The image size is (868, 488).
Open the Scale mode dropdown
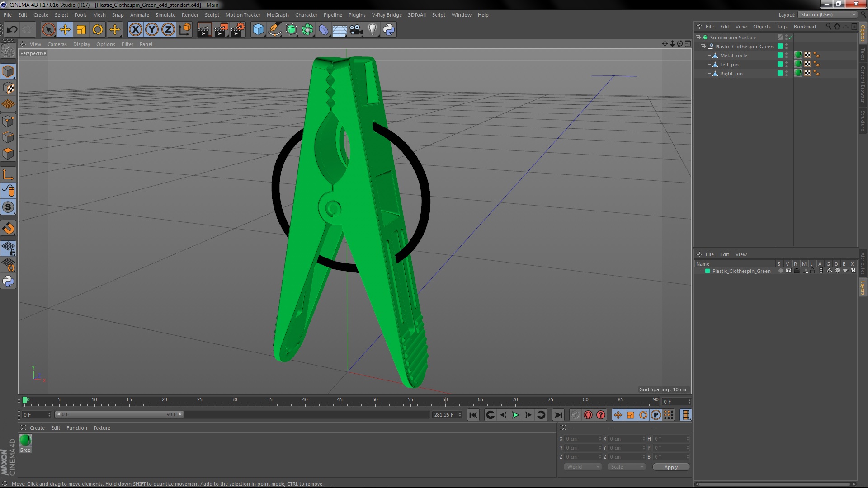(x=627, y=467)
